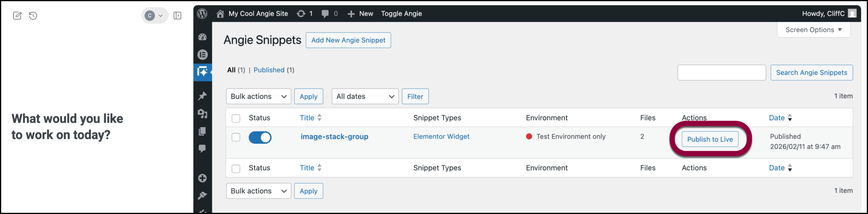Open the Elementor sidebar menu icon
This screenshot has height=214, width=868.
pyautogui.click(x=202, y=55)
